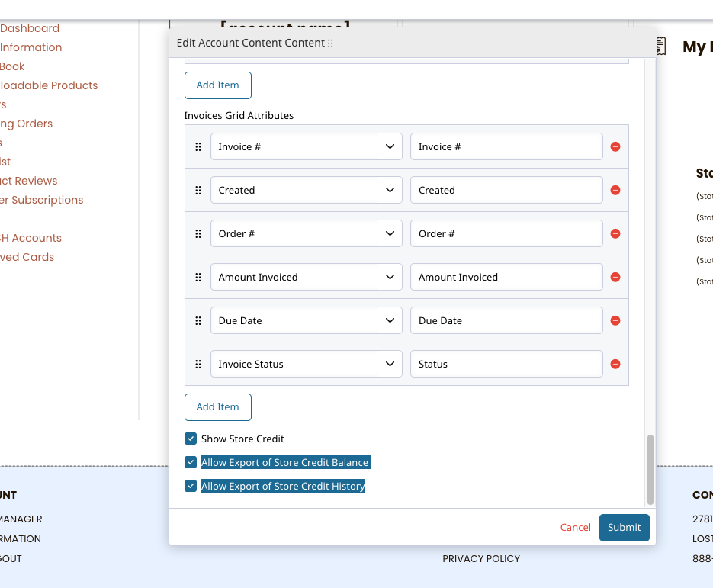Remove the Due Date attribute row
Screen dimensions: 713x588
(615, 320)
